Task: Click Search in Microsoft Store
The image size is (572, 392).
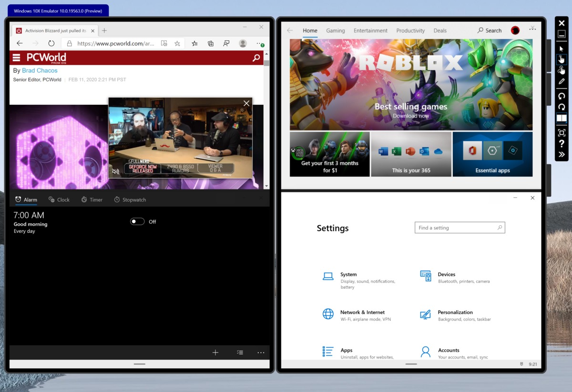Action: 490,30
